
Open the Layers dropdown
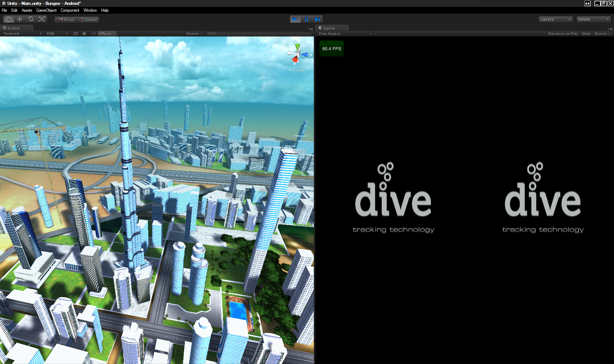[x=555, y=19]
